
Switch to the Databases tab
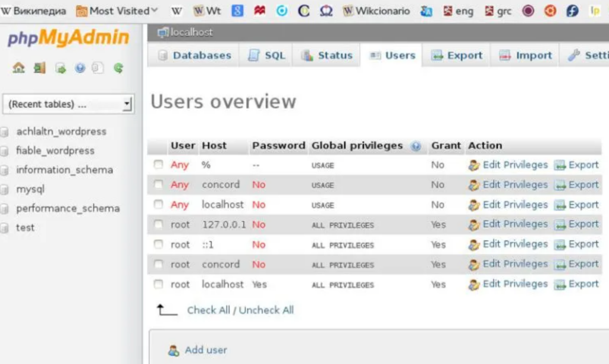(194, 55)
